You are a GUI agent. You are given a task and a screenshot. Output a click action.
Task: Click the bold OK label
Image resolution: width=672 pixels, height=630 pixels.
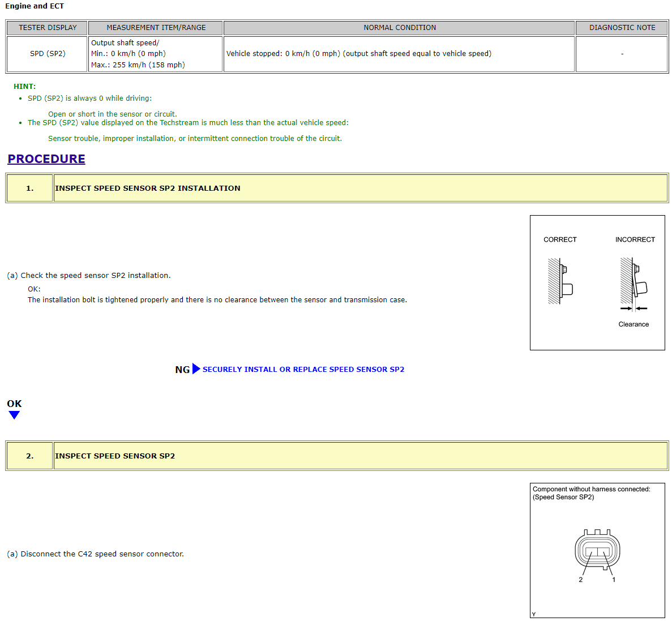coord(14,404)
